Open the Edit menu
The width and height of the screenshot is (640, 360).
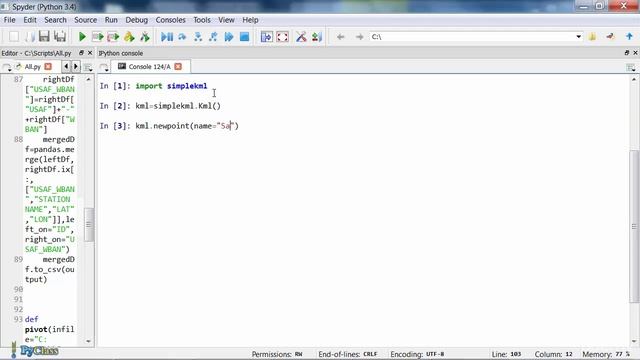30,20
